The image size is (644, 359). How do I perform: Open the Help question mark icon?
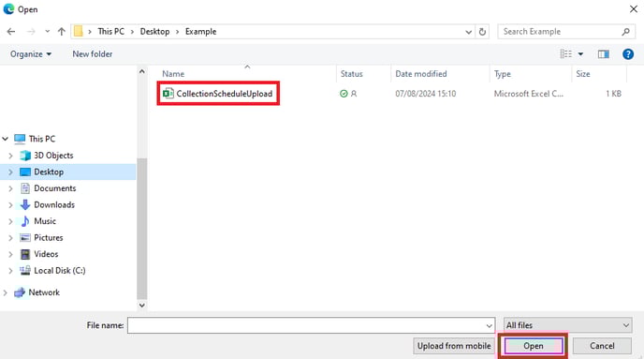pos(627,53)
